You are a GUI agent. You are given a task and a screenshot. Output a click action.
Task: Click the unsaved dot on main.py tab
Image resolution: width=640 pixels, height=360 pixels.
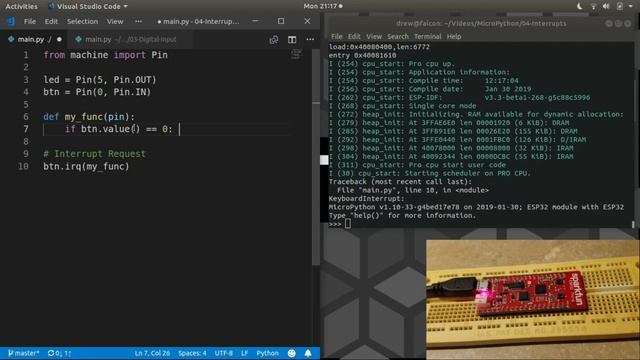pyautogui.click(x=59, y=40)
